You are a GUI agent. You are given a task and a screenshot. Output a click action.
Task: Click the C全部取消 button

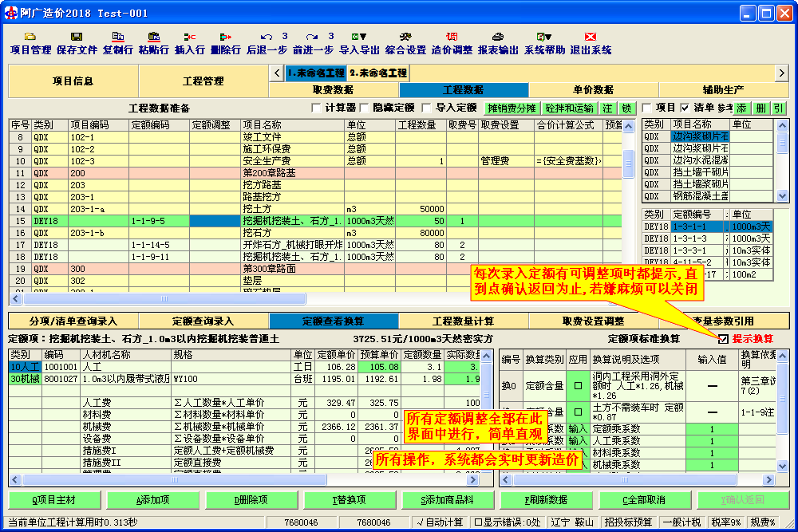click(x=644, y=500)
